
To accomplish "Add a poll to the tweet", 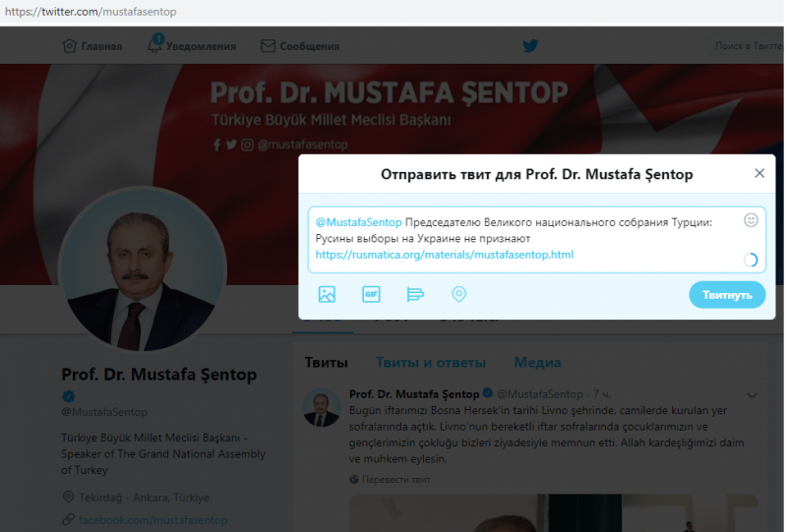I will pyautogui.click(x=415, y=294).
